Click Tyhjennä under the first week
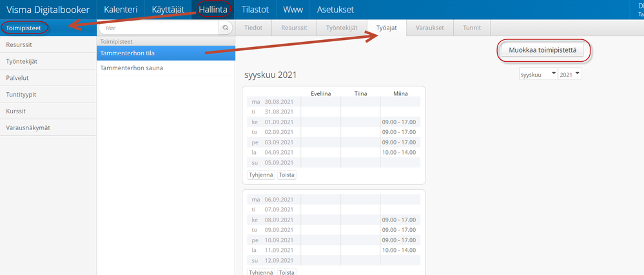 click(x=261, y=175)
